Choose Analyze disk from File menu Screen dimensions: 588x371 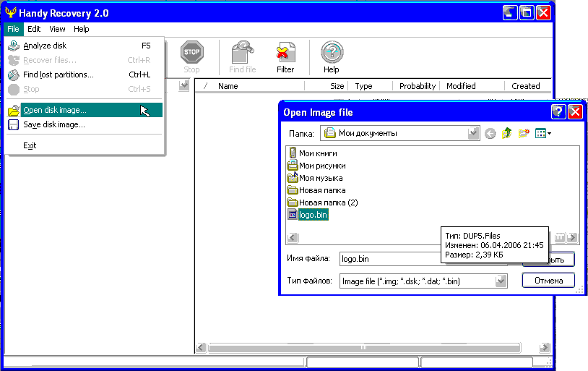pyautogui.click(x=45, y=46)
